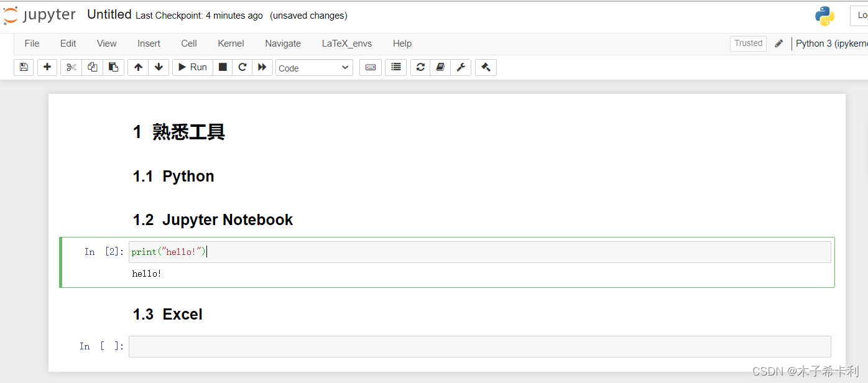The width and height of the screenshot is (868, 383).
Task: Click the Last Checkpoint status text
Action: pos(199,16)
